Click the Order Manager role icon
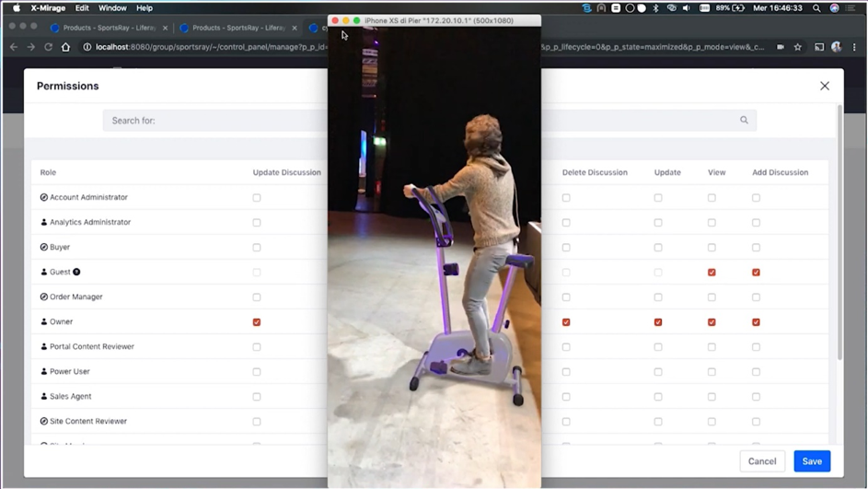The height and width of the screenshot is (489, 868). [x=44, y=297]
